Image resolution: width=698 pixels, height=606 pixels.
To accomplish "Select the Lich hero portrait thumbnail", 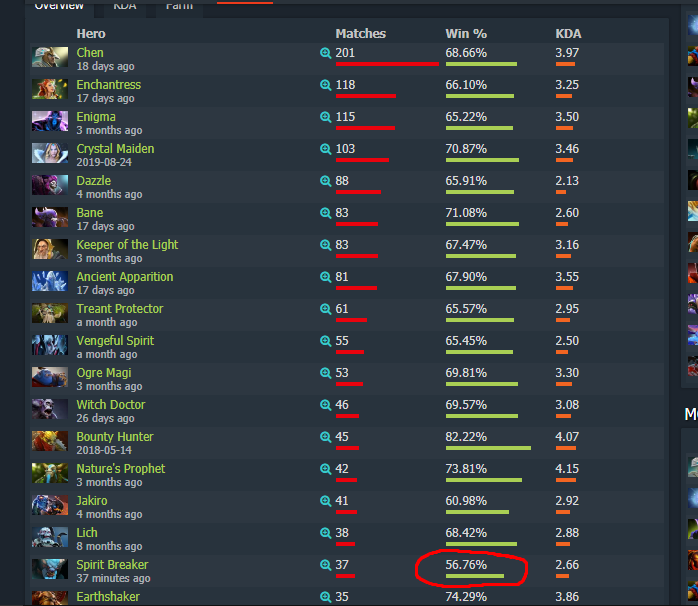I will (50, 537).
